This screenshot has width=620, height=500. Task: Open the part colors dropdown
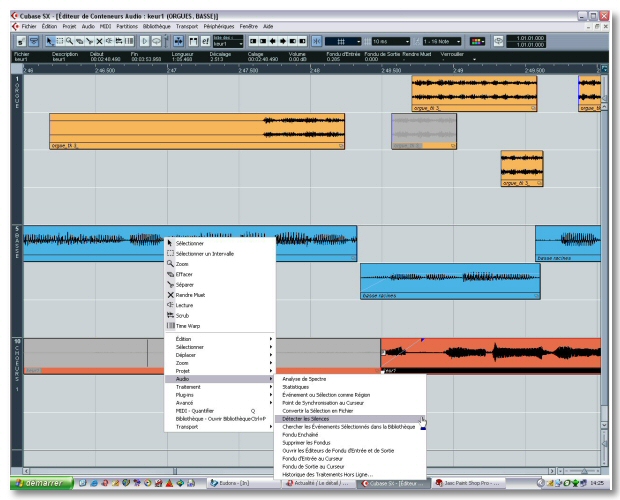tap(477, 42)
